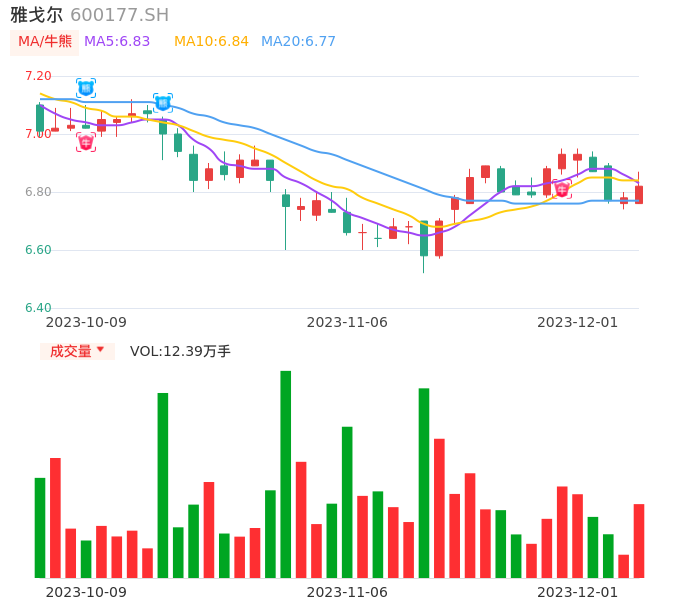Click the 2023-11-06 date label under the candlestick chart

pyautogui.click(x=346, y=322)
